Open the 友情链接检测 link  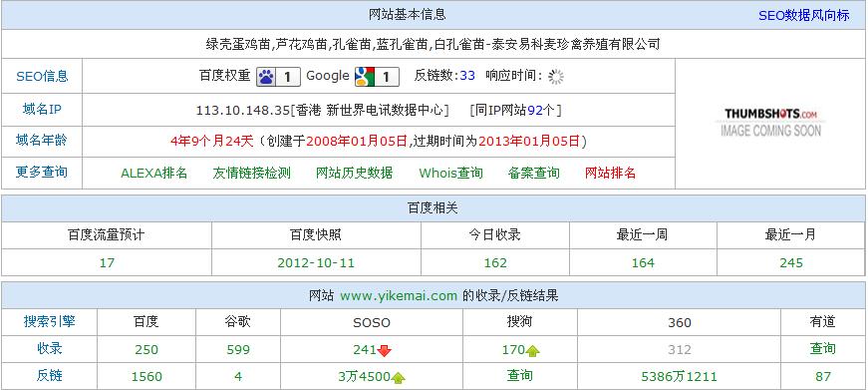point(252,173)
